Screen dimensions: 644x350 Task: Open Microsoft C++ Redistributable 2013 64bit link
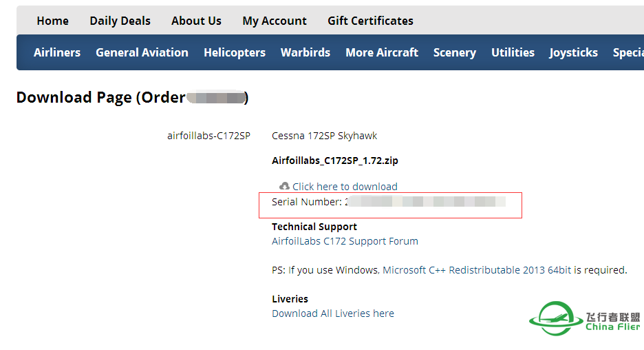coord(477,270)
